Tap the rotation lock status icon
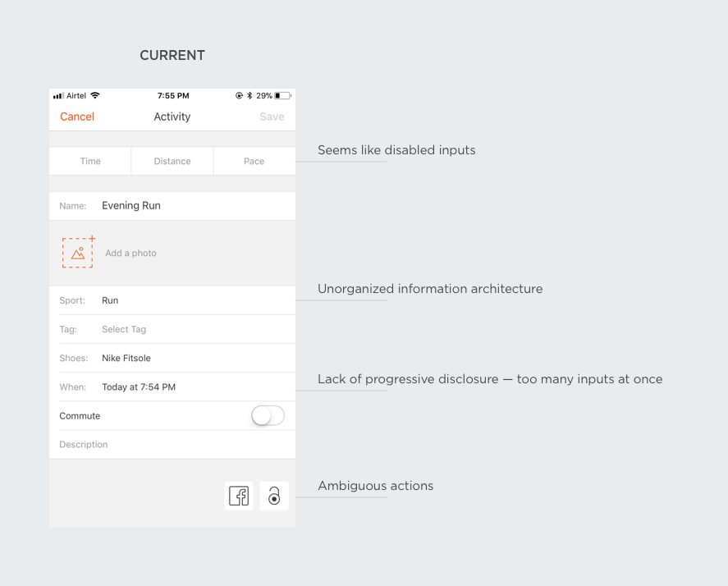Screen dimensions: 728x586 (239, 96)
